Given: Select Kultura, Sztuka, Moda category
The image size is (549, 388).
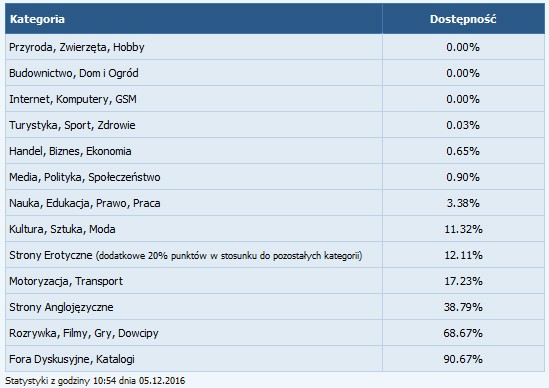Looking at the screenshot, I should click(x=62, y=229).
